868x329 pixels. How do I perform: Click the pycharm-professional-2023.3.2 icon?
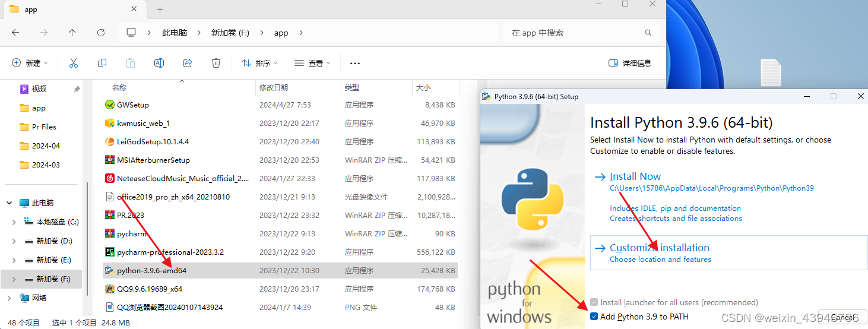[109, 252]
